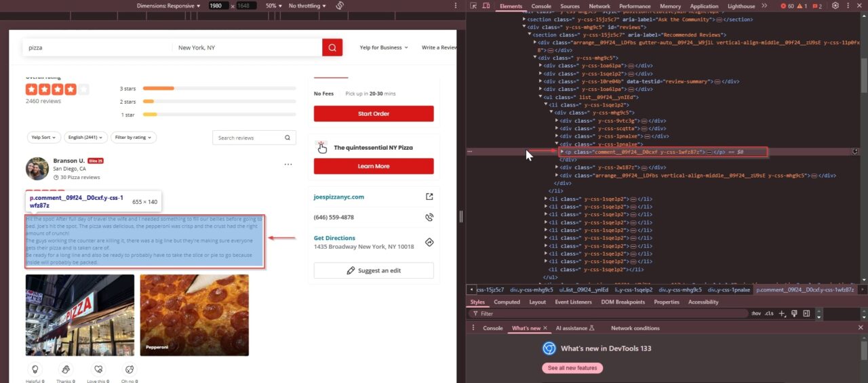Toggle the computed styles sidebar icon
868x383 pixels.
coord(806,314)
